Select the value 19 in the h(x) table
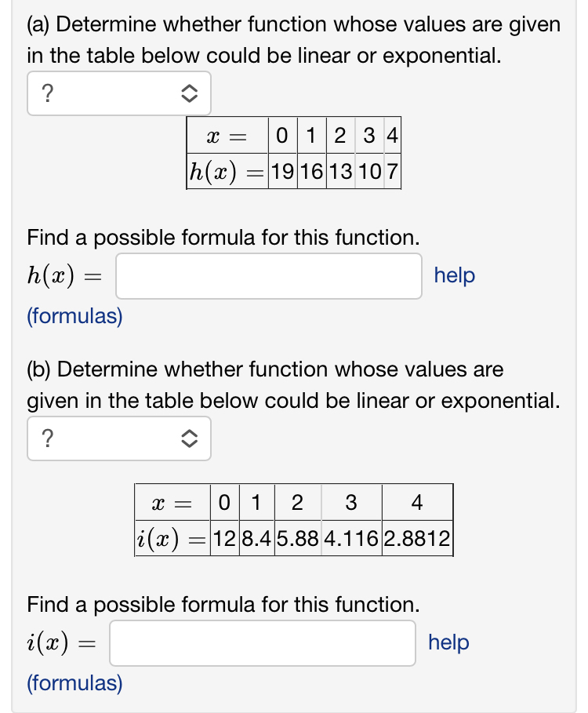The image size is (588, 713). (x=283, y=172)
